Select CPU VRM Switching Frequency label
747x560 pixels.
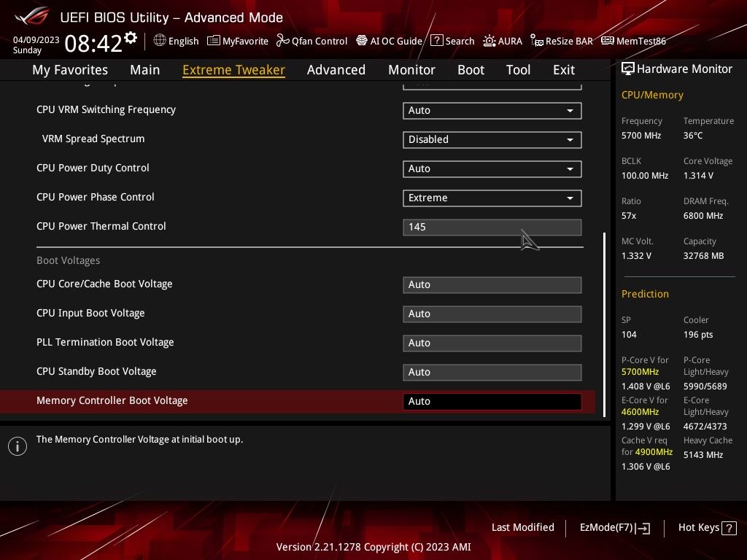(106, 109)
